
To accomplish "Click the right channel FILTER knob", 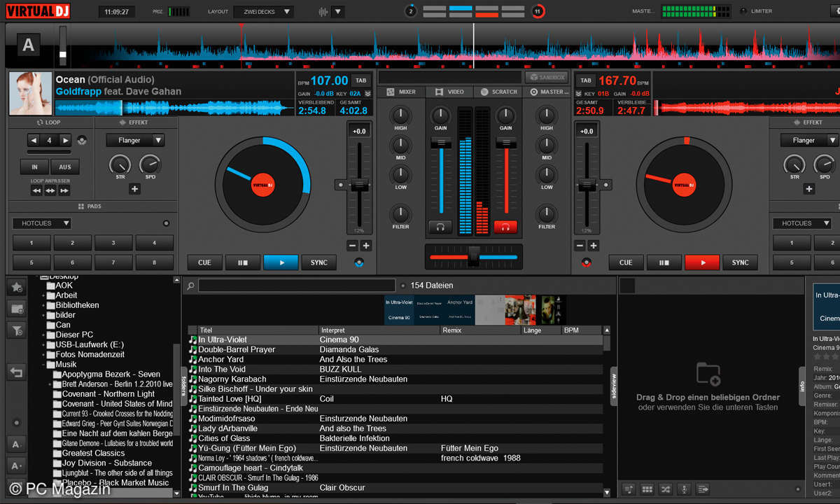I will tap(547, 213).
